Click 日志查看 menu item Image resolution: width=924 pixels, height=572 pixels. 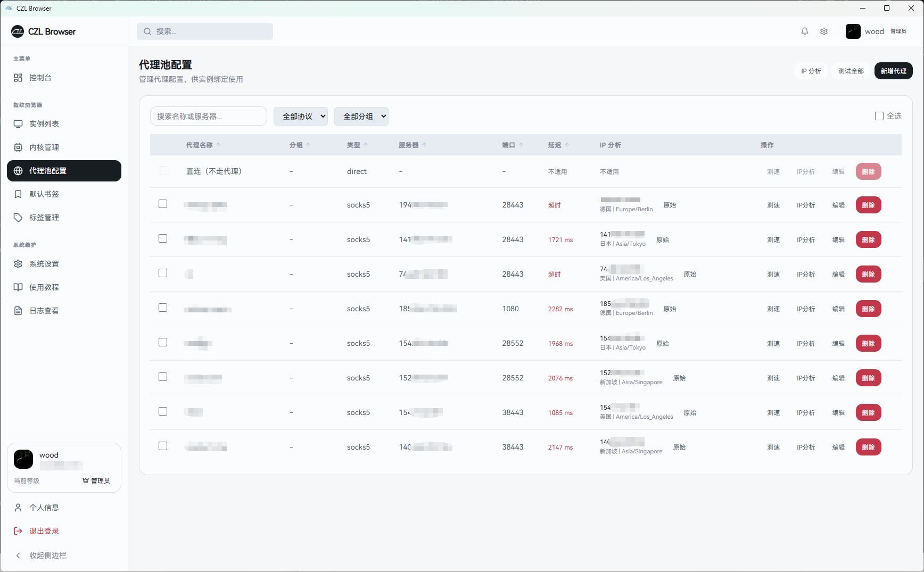click(64, 311)
